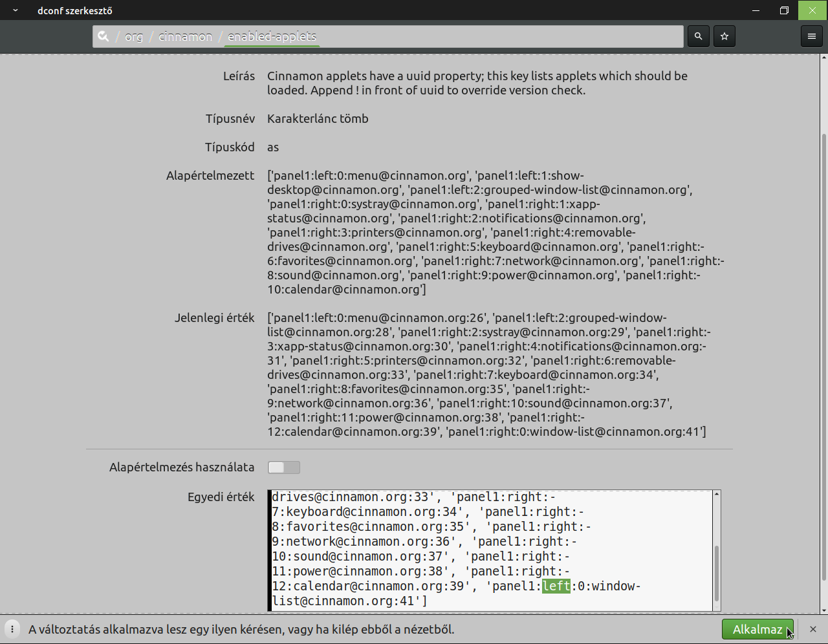828x644 pixels.
Task: Open the bookmarks star button
Action: pyautogui.click(x=724, y=36)
